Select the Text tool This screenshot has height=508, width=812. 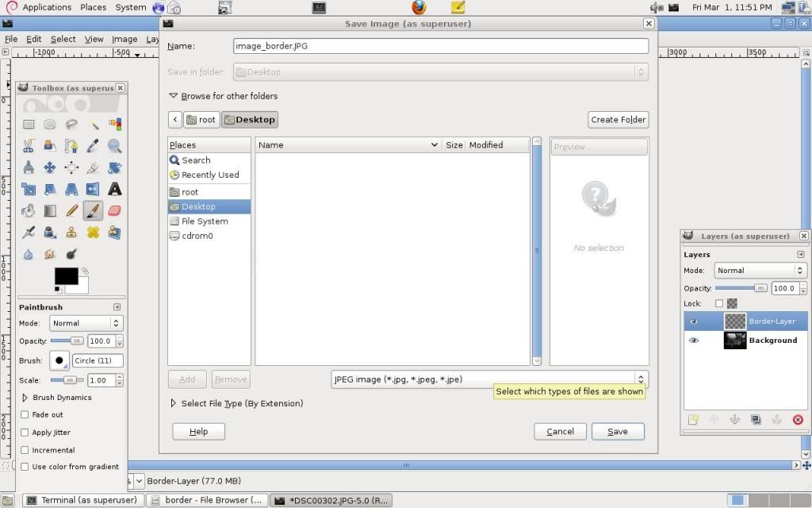click(x=114, y=189)
